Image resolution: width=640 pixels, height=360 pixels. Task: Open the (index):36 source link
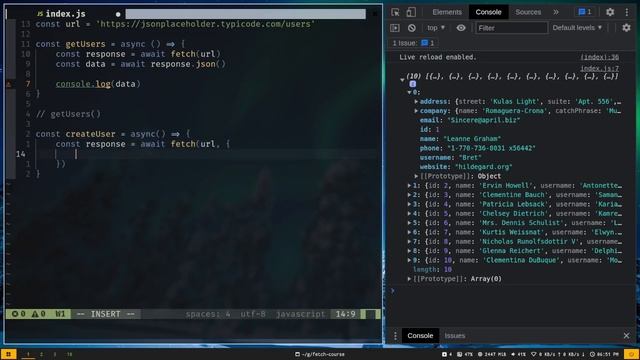tap(600, 58)
